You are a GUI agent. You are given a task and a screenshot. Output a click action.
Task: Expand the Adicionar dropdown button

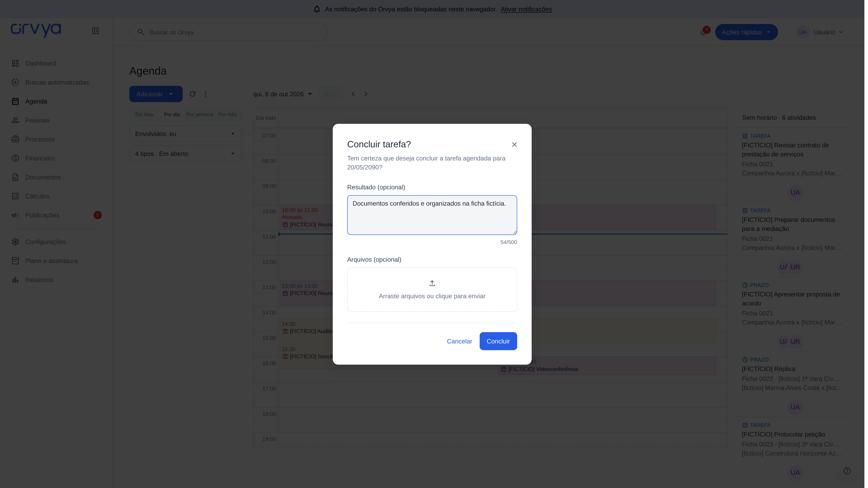[x=156, y=94]
